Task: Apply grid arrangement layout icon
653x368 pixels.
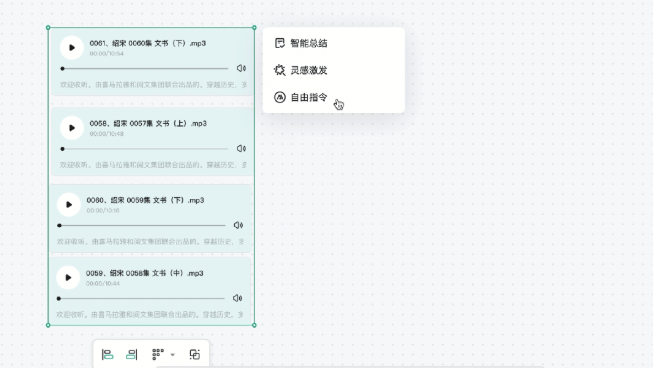Action: 158,354
